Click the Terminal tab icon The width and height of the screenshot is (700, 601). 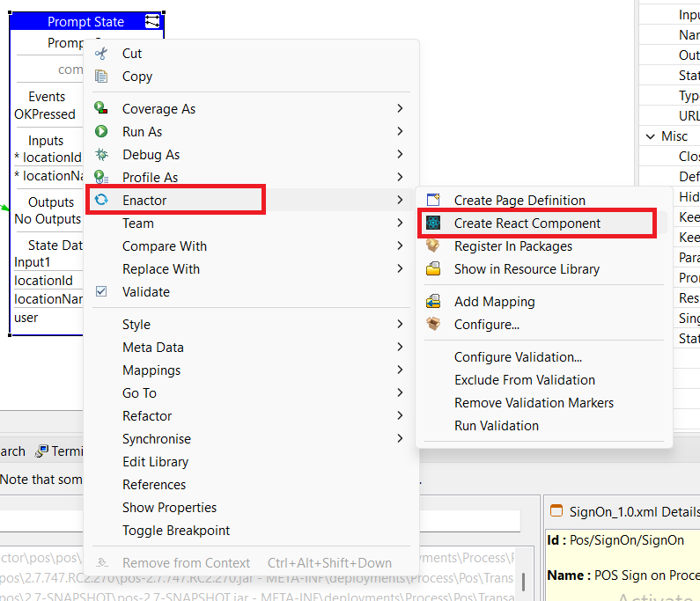point(41,451)
